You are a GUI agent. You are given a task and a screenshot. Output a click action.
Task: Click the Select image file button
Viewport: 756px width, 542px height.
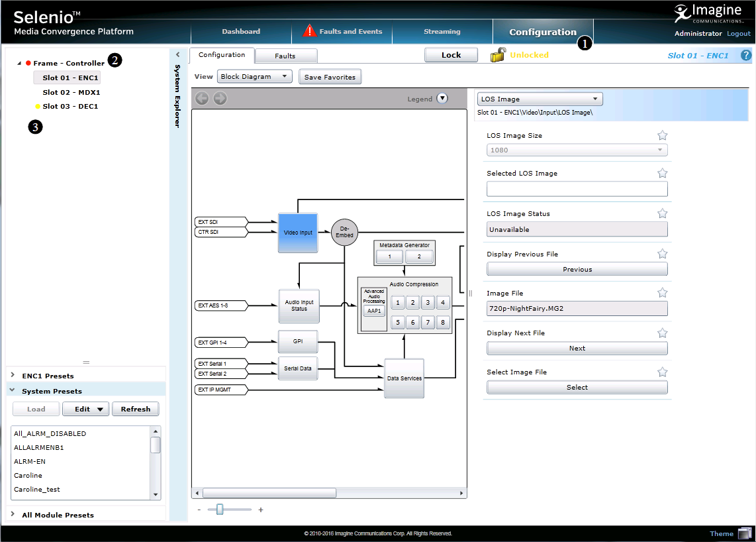(577, 387)
